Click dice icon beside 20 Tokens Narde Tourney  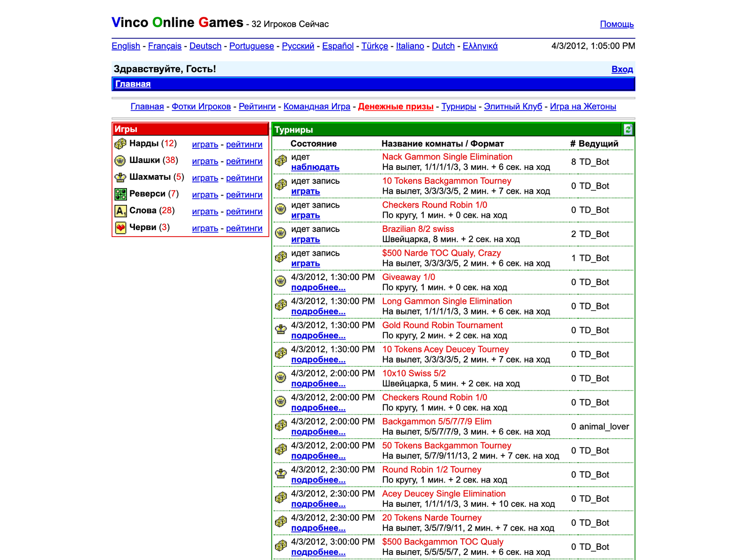[x=281, y=522]
